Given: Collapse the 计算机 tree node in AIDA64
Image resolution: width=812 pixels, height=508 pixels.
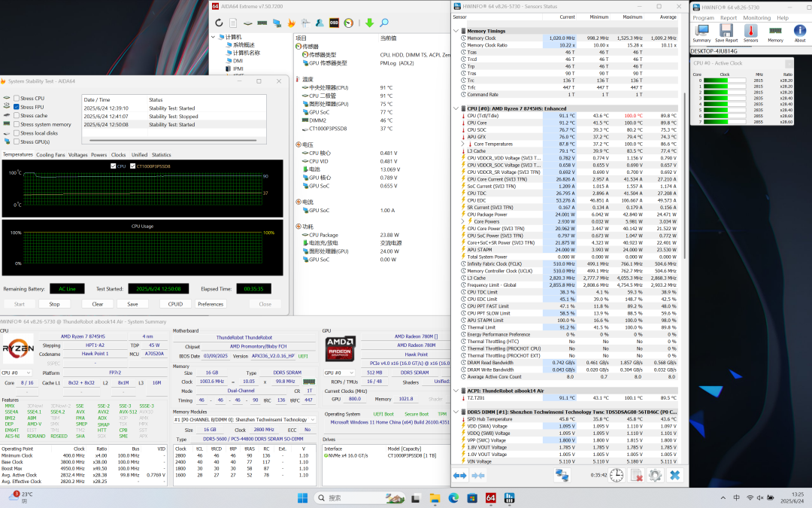Looking at the screenshot, I should coord(213,37).
